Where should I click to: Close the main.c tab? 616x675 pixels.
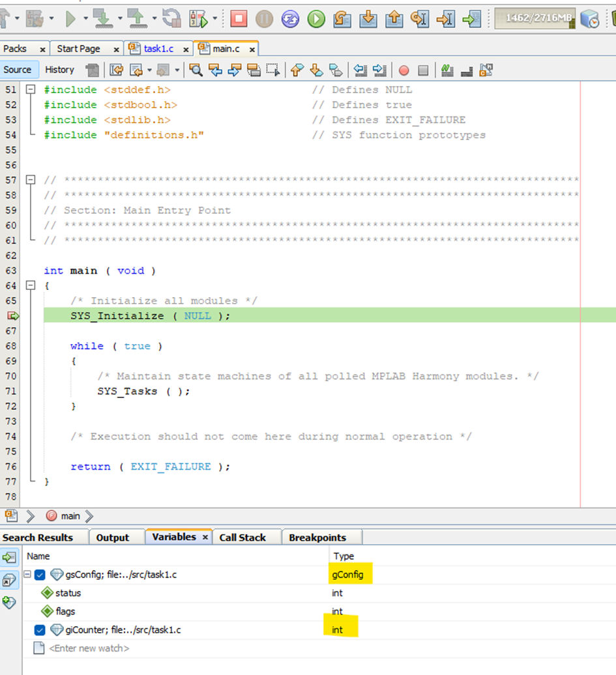click(x=252, y=50)
